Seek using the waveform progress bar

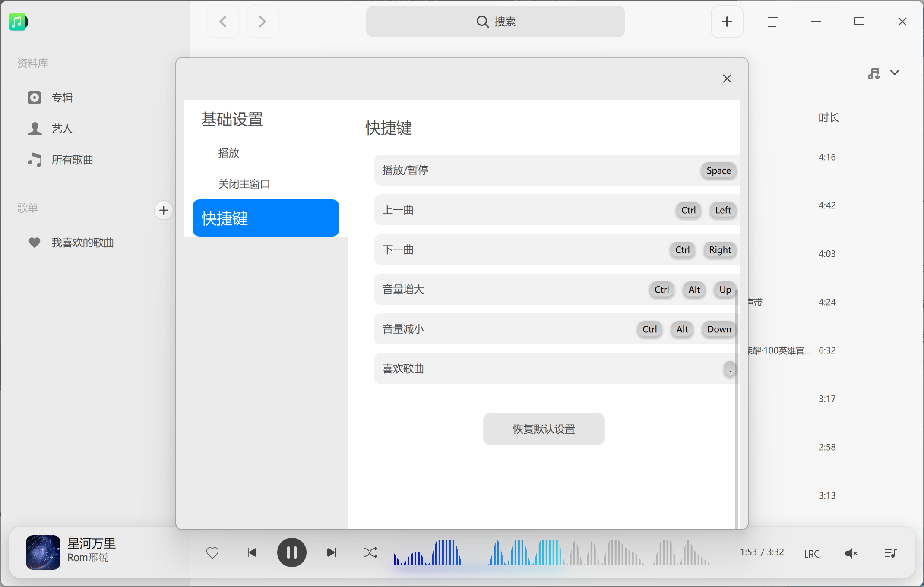[552, 552]
